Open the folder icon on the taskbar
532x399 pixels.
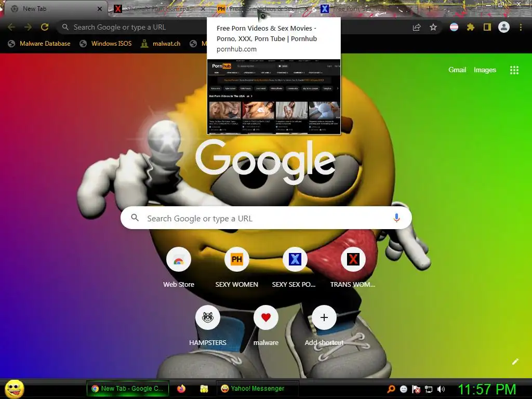pos(204,389)
